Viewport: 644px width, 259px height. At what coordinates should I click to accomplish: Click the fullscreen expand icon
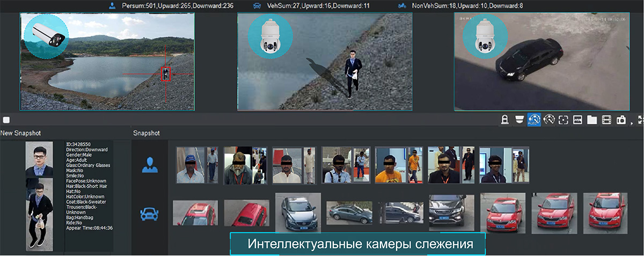pyautogui.click(x=640, y=120)
